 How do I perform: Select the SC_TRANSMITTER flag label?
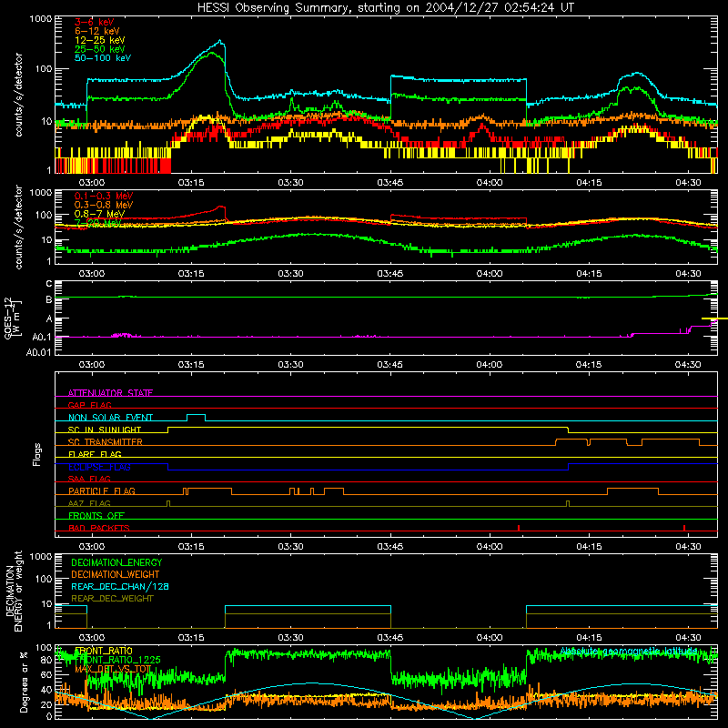coord(105,442)
